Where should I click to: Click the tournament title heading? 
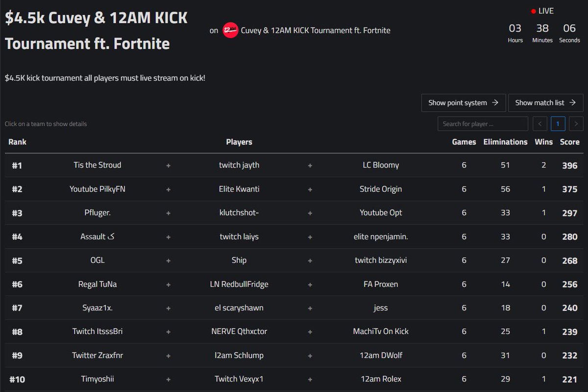97,30
